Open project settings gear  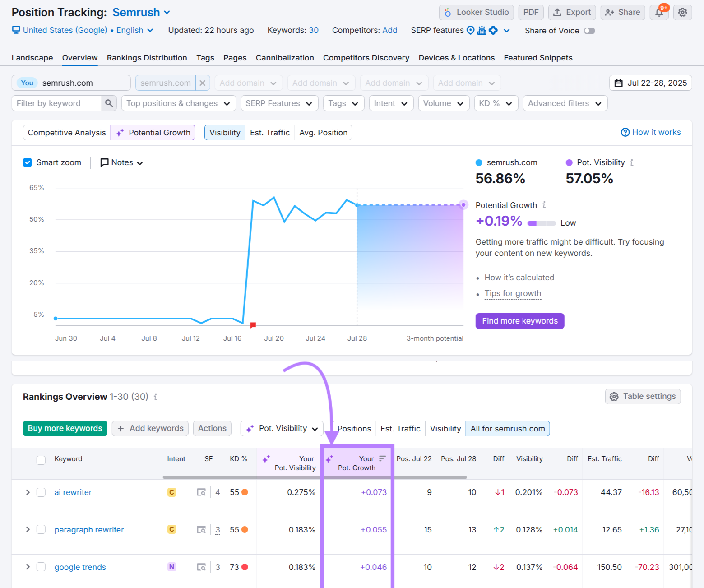682,12
